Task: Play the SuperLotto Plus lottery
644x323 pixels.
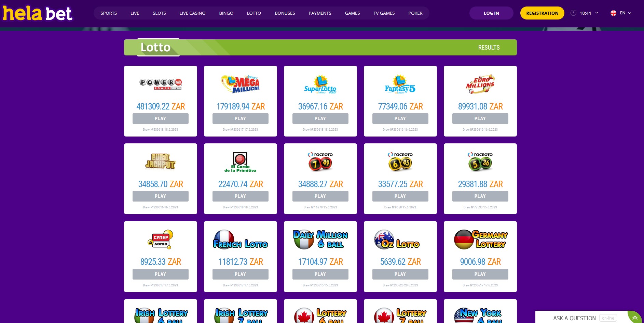Action: 320,118
